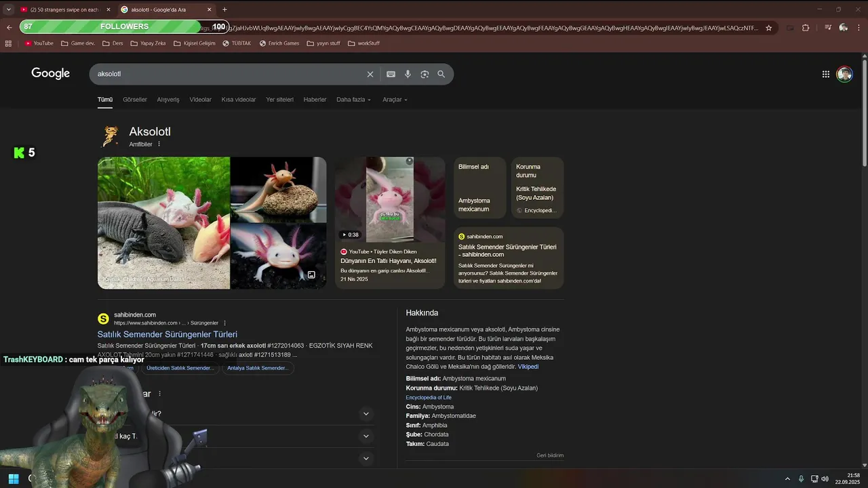Switch to the Kısa videolar tab
Viewport: 868px width, 488px height.
coord(239,100)
